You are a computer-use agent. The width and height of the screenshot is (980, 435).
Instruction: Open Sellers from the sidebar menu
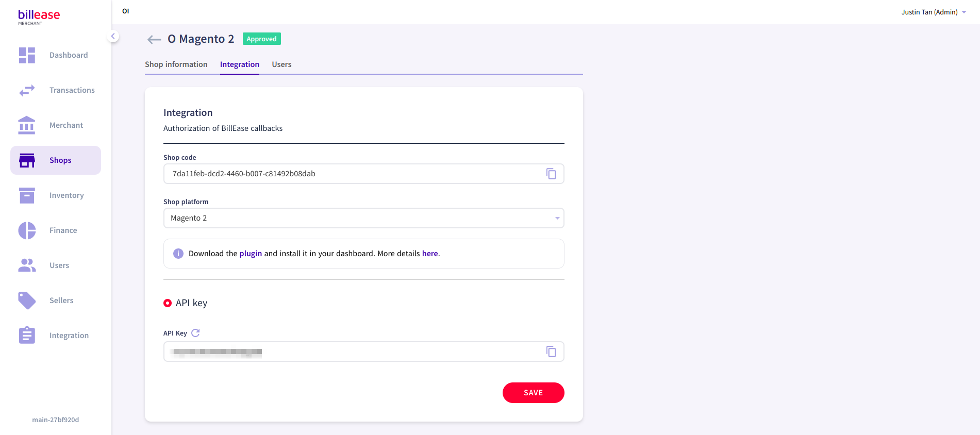coord(56,300)
